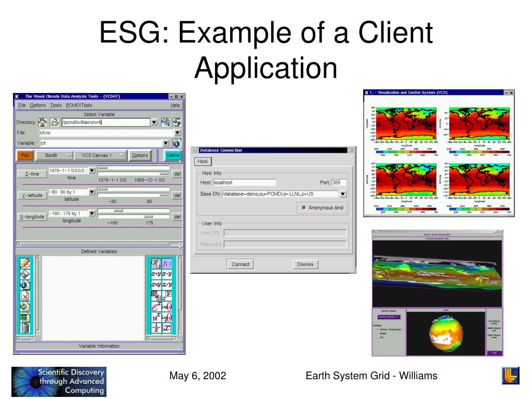Click the 1/x reciprocal icon
Image resolution: width=532 pixels, height=399 pixels.
156,328
